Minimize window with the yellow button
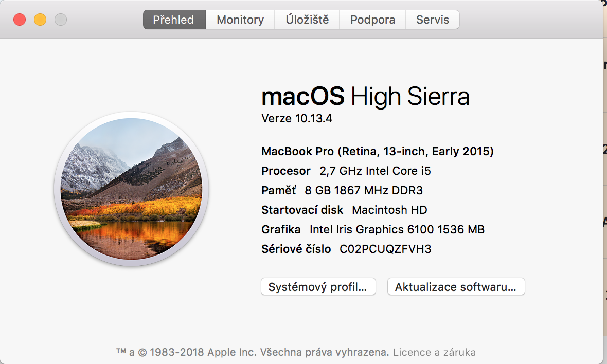This screenshot has width=607, height=364. [x=40, y=20]
